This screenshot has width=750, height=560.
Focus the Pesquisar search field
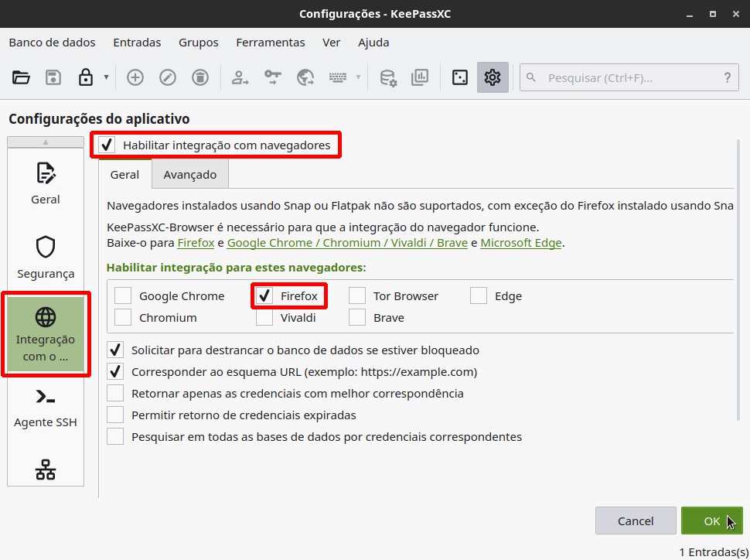coord(629,77)
